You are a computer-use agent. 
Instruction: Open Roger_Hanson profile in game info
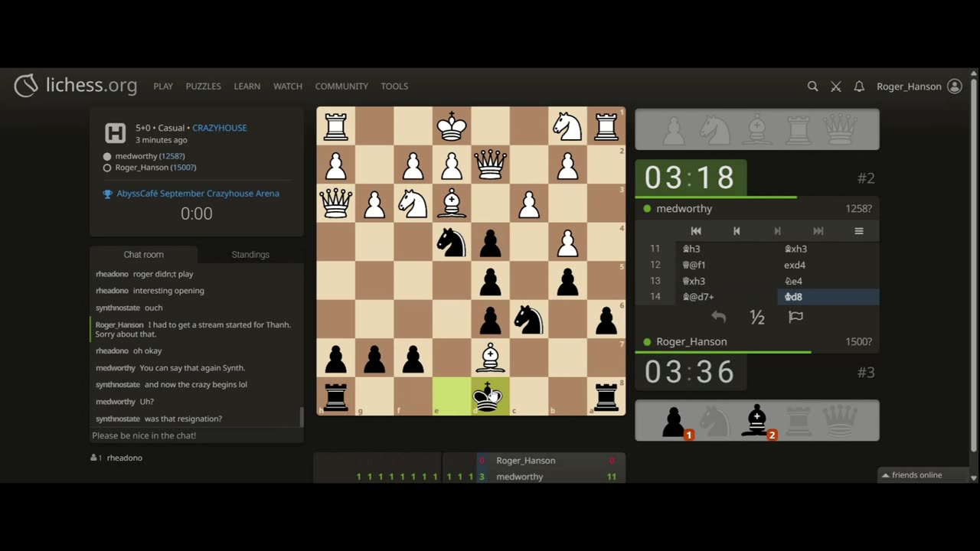click(156, 168)
